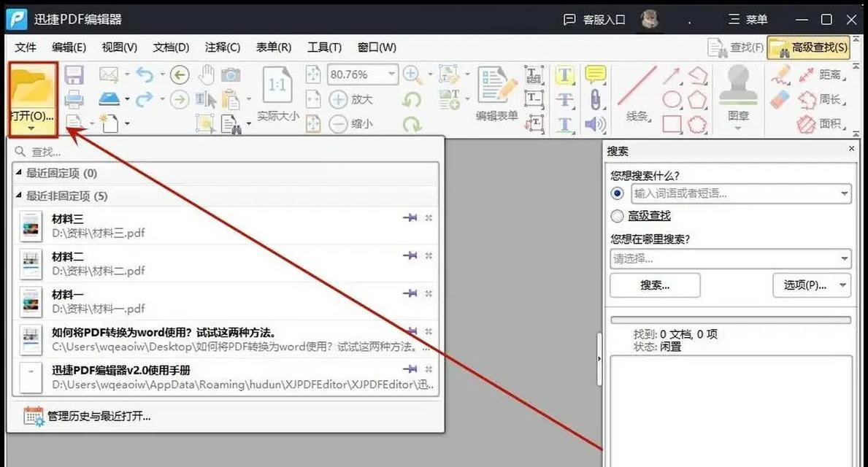Click the 搜索... button

tap(655, 285)
